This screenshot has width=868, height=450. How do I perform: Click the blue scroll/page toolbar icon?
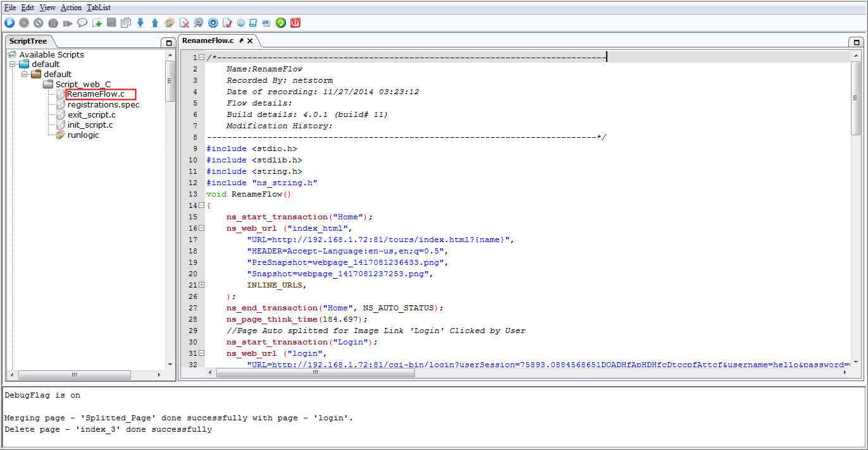tap(253, 23)
